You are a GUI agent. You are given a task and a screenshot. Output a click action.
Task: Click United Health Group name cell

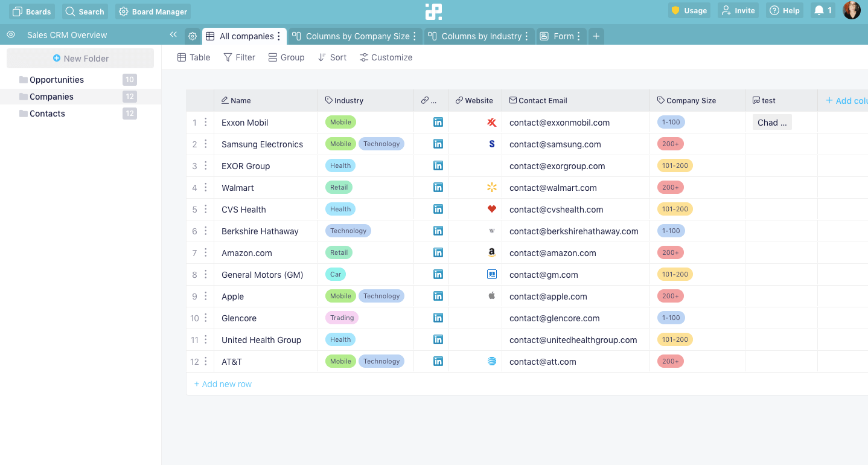(266, 340)
